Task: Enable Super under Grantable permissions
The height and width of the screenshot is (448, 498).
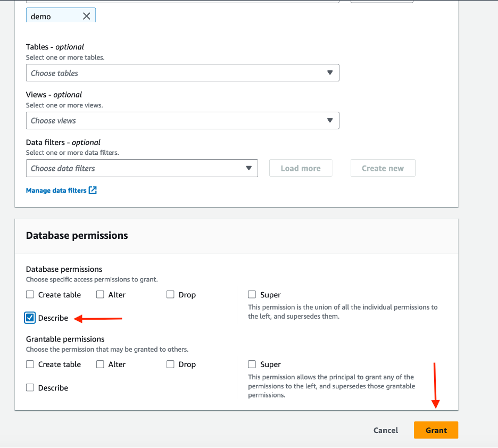Action: click(251, 364)
